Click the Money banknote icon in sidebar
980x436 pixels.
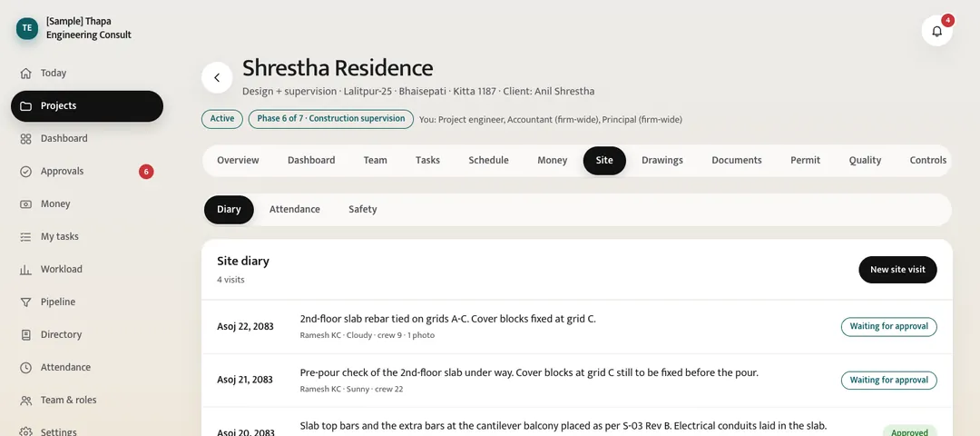[25, 204]
